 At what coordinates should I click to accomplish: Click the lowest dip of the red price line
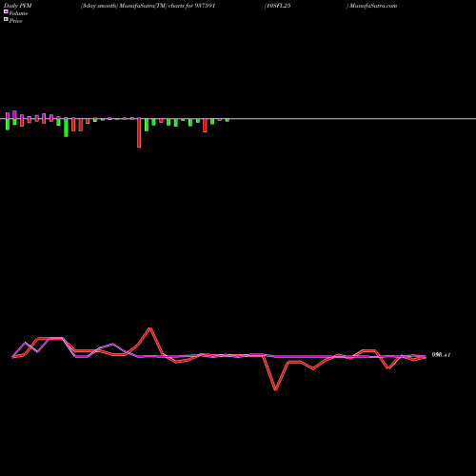point(275,389)
